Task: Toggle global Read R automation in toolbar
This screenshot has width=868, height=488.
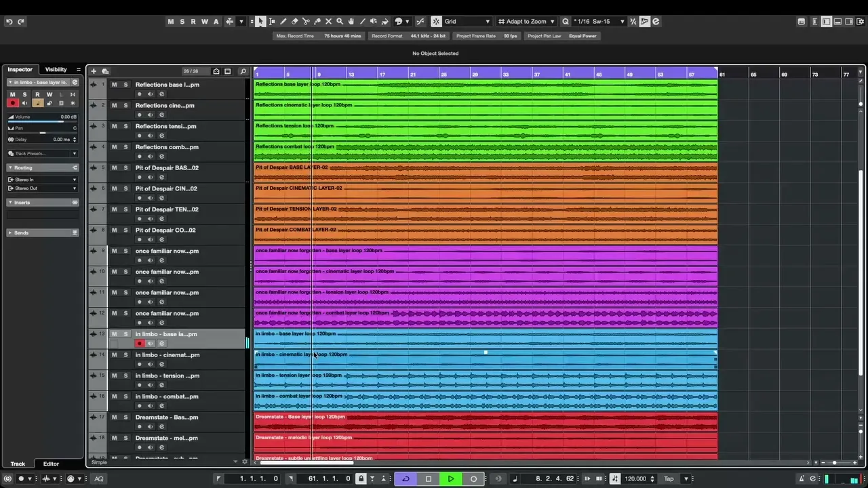Action: (x=193, y=22)
